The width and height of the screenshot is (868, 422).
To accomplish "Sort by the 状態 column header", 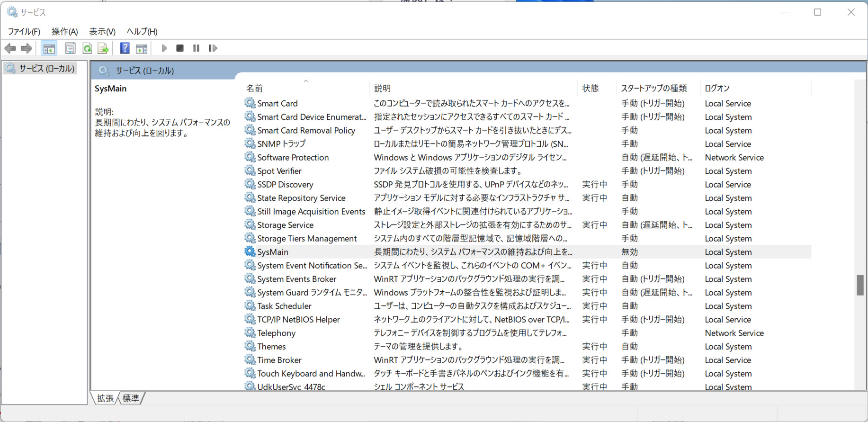I will pyautogui.click(x=598, y=88).
